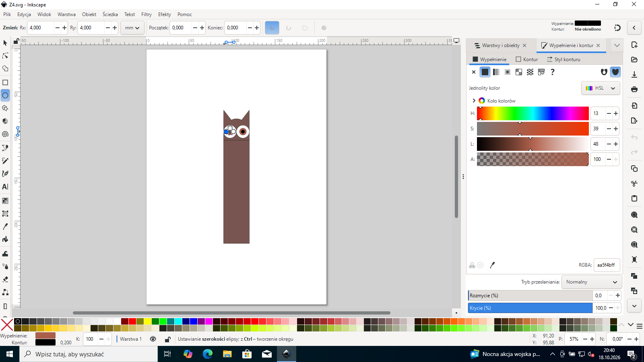The image size is (644, 362).
Task: Click the Hue gradient slider
Action: pos(533,113)
